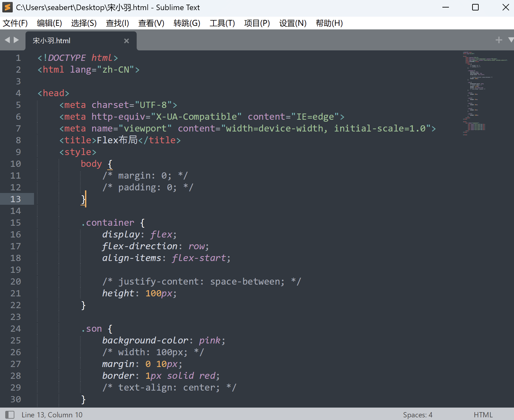Viewport: 514px width, 420px height.
Task: Click the <style> opening tag
Action: (x=78, y=152)
